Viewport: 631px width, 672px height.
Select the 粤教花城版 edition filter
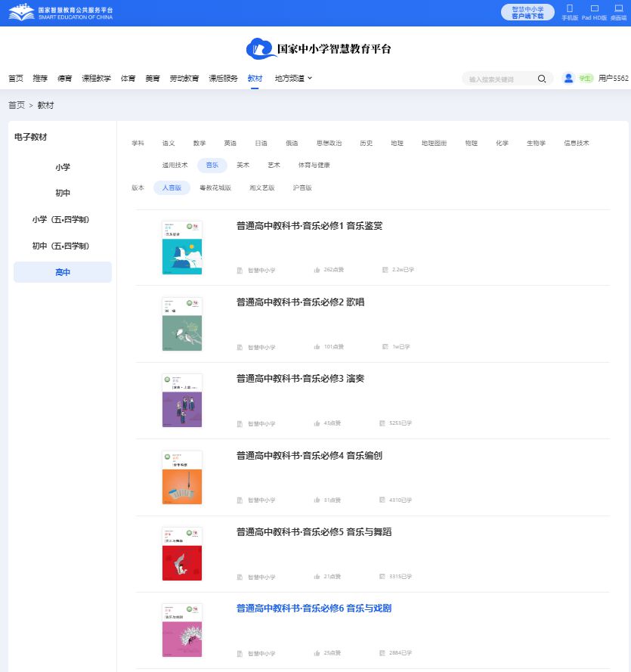(215, 187)
